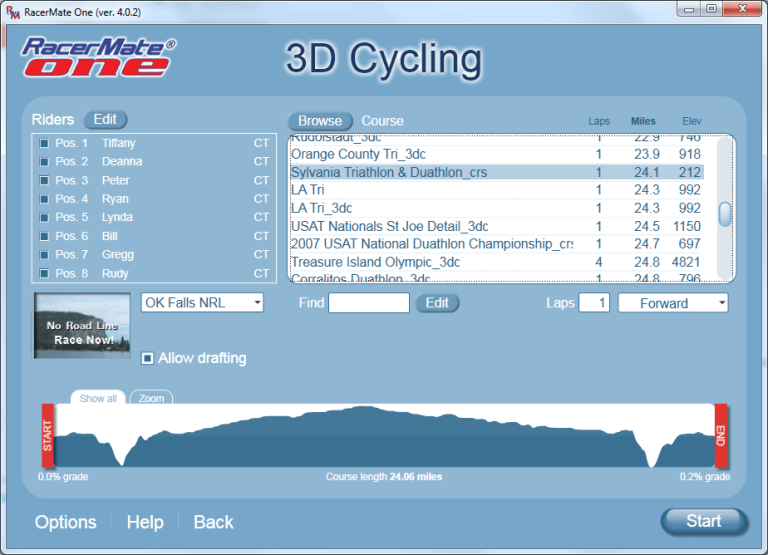
Task: Click the Edit button beside Riders
Action: click(105, 119)
